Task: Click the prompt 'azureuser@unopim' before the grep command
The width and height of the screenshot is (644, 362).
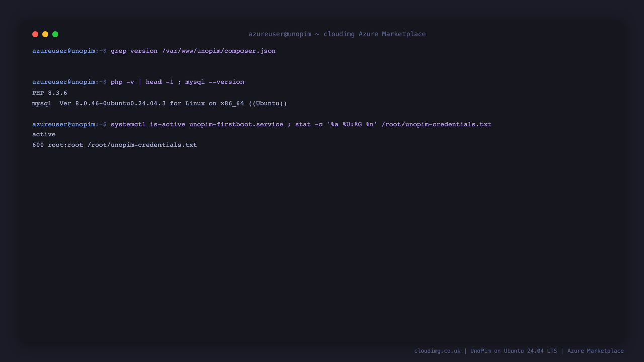Action: [63, 51]
